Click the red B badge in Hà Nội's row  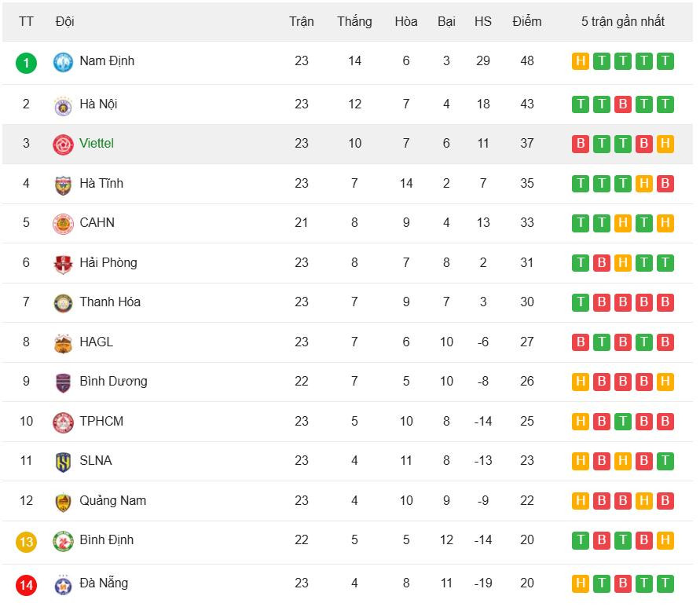click(623, 104)
